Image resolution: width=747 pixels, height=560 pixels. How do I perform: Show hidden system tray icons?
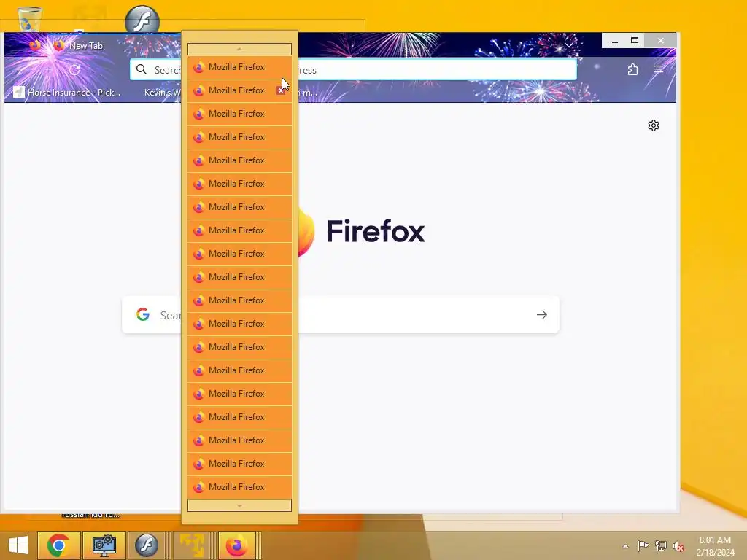pos(625,546)
